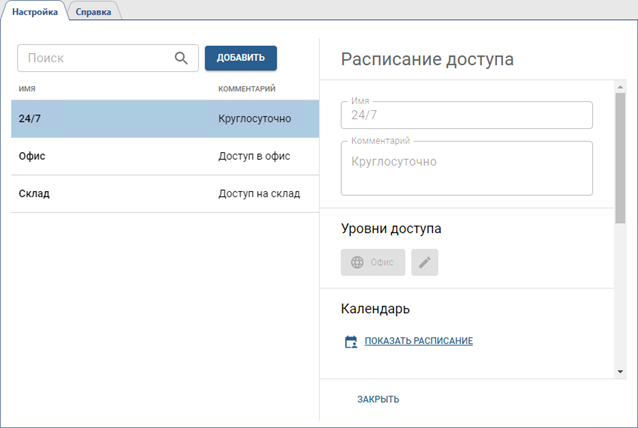Viewport: 638px width, 428px height.
Task: Click the scrollbar up arrow in details panel
Action: [x=621, y=85]
